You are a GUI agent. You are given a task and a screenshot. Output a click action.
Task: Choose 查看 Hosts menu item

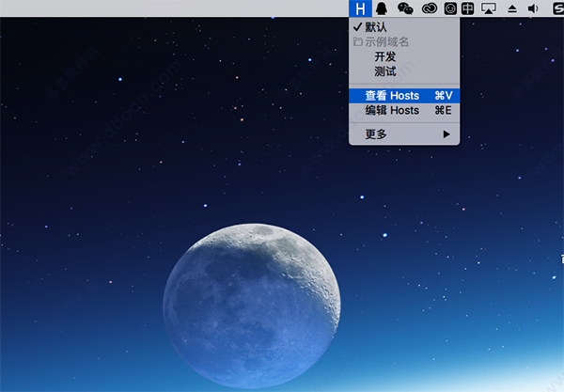click(x=404, y=96)
